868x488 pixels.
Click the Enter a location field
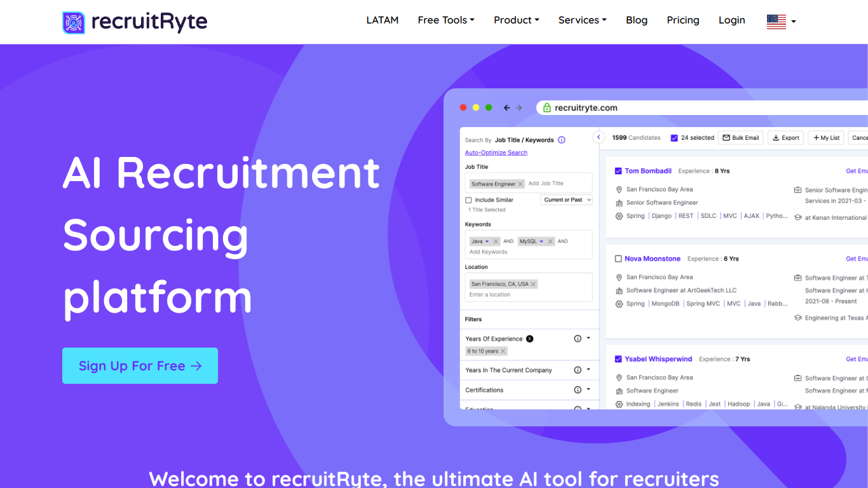[490, 295]
